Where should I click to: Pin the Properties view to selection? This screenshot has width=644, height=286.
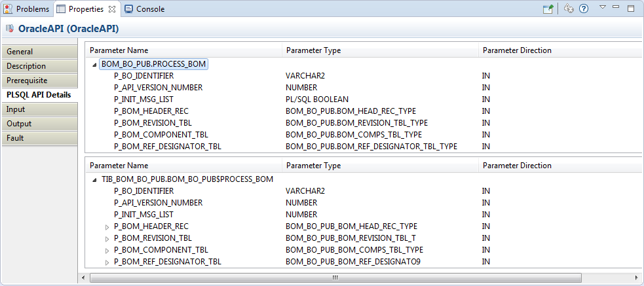(548, 9)
